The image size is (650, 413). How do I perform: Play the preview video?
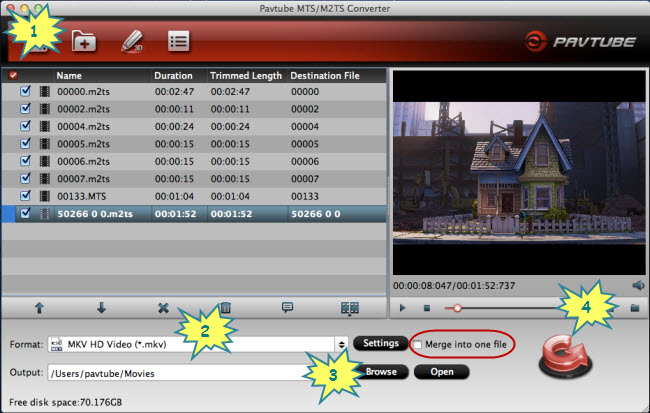tap(402, 308)
